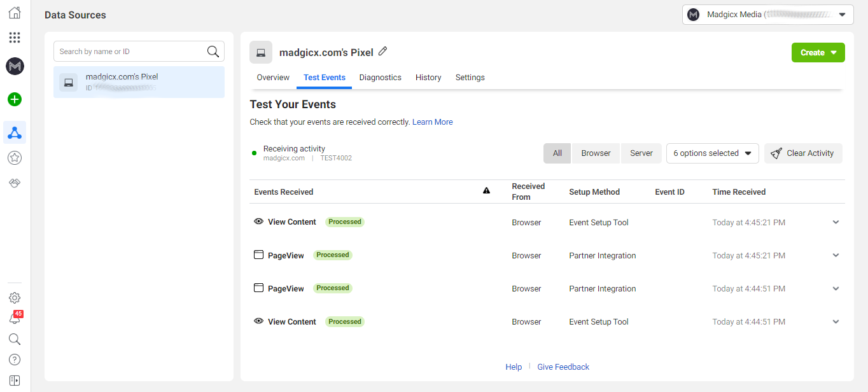Click page icon of 4:44:51 PageView
Screen dimensions: 868x392
[258, 288]
